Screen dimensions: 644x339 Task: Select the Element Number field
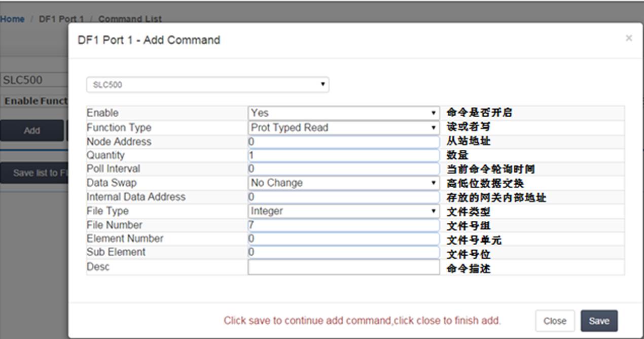tap(344, 239)
